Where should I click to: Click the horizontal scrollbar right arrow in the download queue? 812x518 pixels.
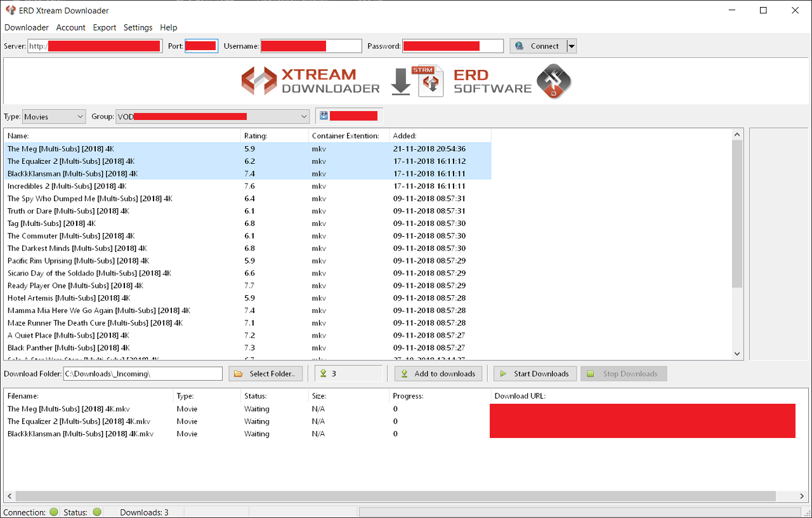pyautogui.click(x=802, y=496)
